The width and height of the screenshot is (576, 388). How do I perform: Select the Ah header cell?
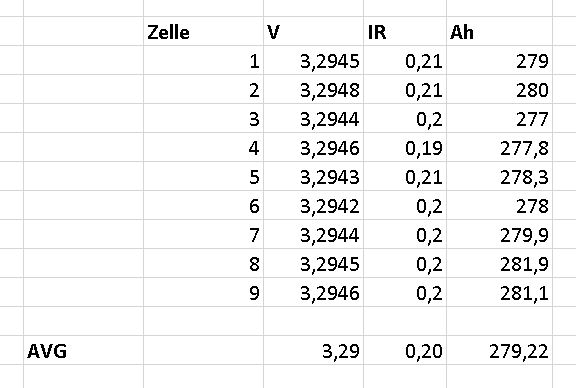pos(500,31)
